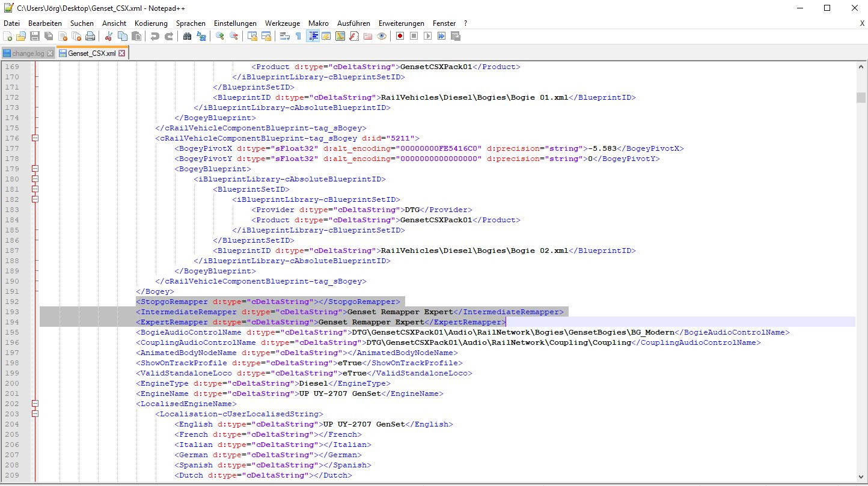
Task: Click the Print icon in toolbar
Action: (x=90, y=36)
